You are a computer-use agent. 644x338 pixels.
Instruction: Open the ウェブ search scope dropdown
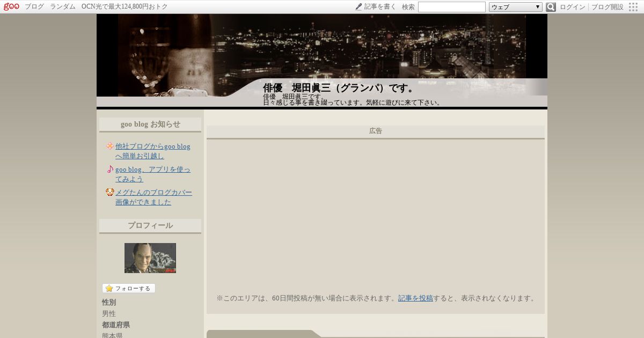pos(516,7)
